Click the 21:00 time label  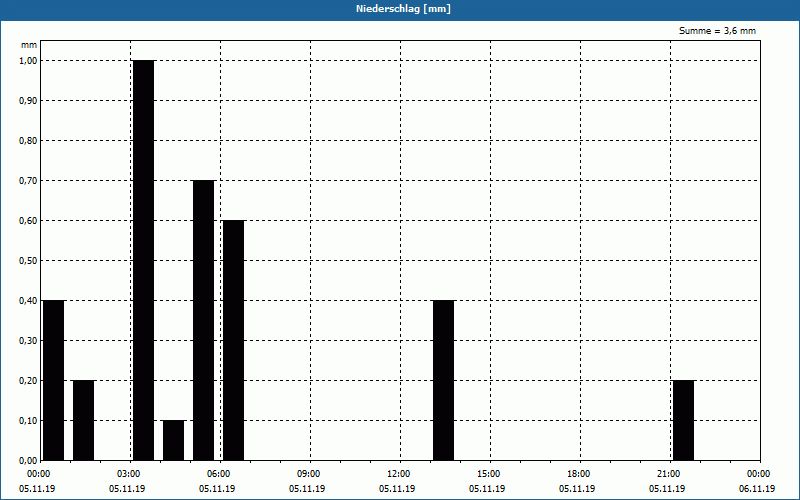click(668, 474)
